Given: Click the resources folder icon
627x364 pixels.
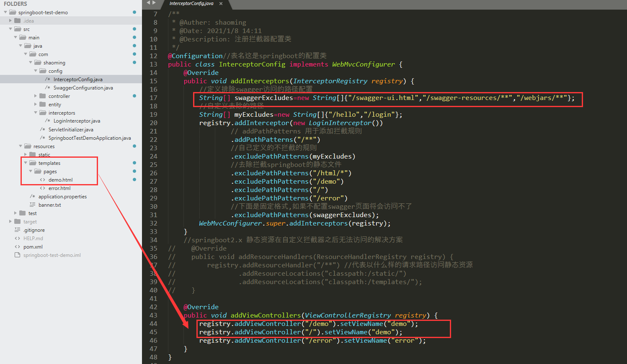Looking at the screenshot, I should (x=28, y=146).
